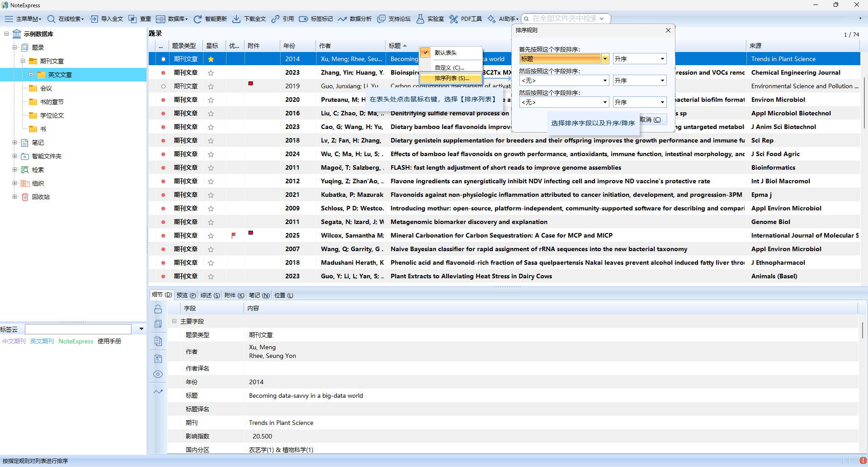The height and width of the screenshot is (467, 868).
Task: Click the 智能更新 refresh icon
Action: 198,19
